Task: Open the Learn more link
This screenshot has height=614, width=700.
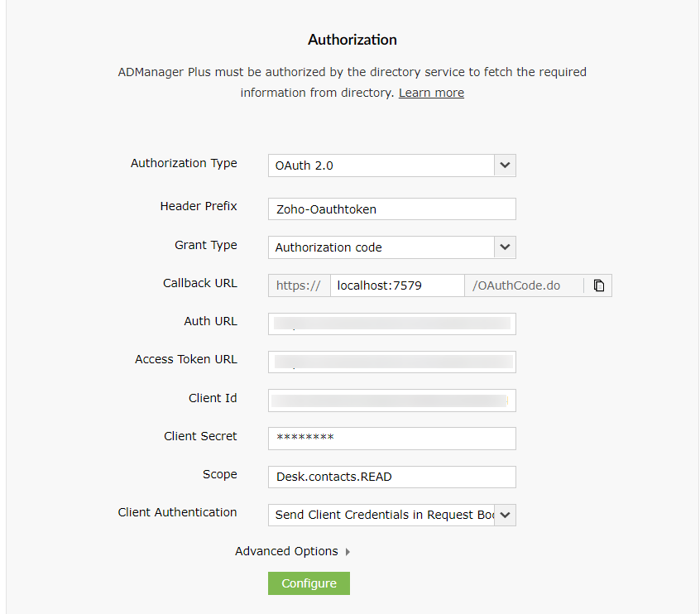Action: tap(431, 93)
